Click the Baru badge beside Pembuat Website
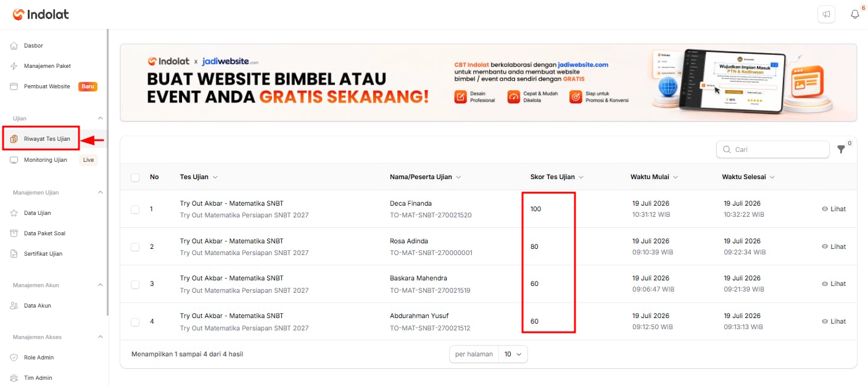The image size is (868, 386). [x=88, y=86]
